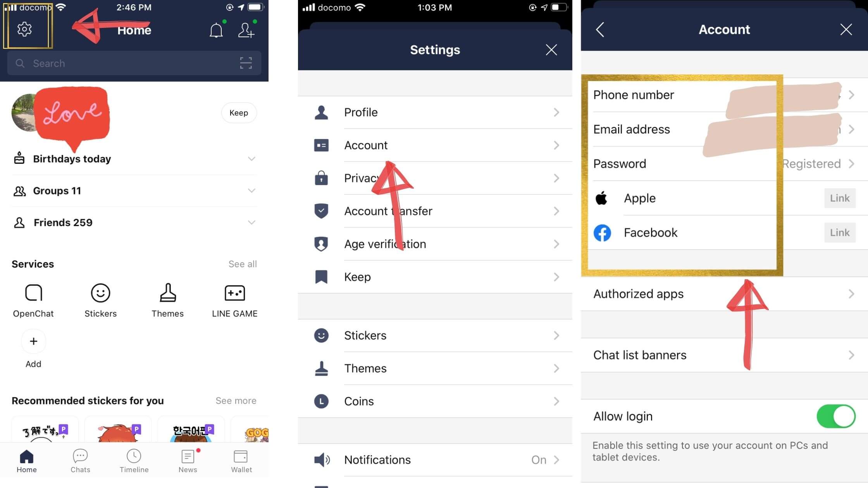Tap the Account Transfer option
The image size is (868, 488).
435,211
